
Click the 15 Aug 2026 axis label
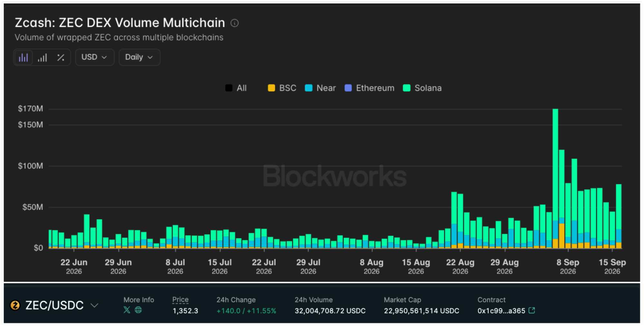(x=416, y=266)
